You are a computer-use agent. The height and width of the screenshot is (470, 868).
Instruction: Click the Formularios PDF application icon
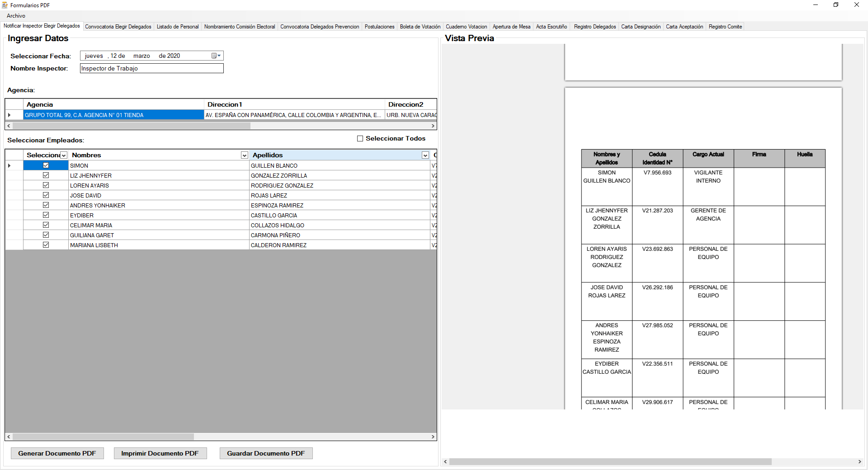[x=5, y=5]
